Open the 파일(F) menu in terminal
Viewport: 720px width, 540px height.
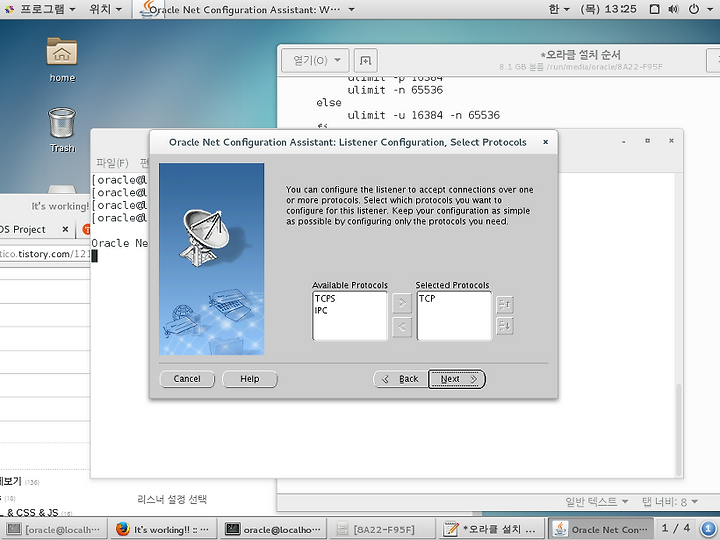click(112, 163)
